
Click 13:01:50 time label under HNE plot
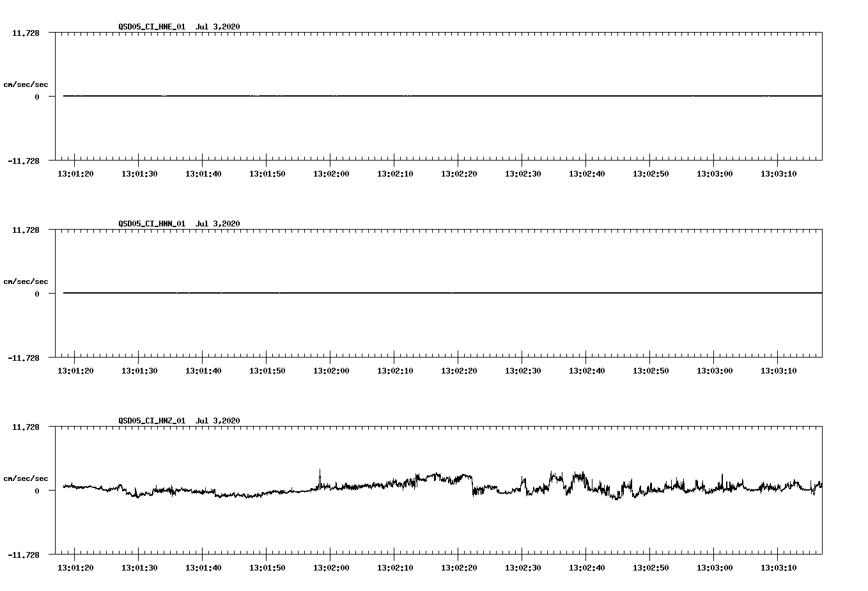pyautogui.click(x=267, y=174)
